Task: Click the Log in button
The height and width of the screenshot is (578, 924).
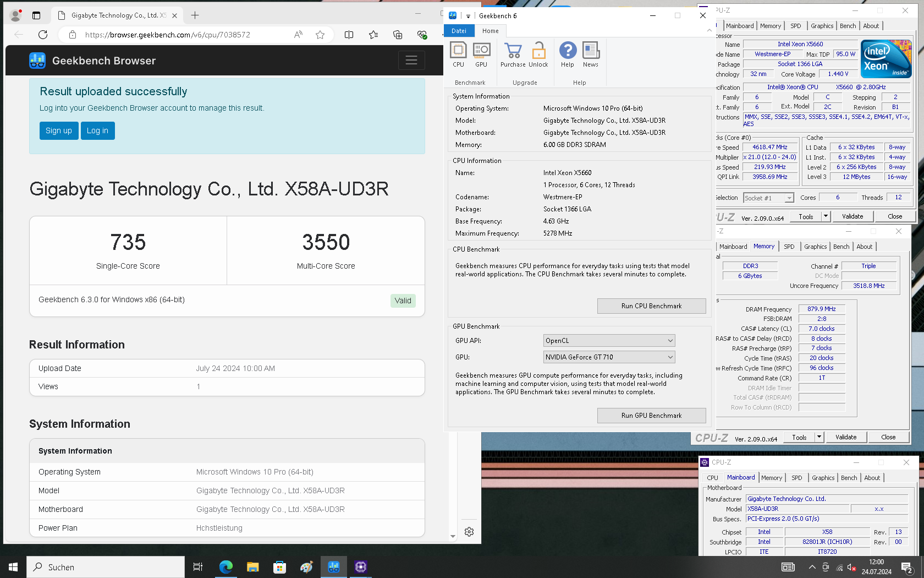Action: [x=97, y=130]
